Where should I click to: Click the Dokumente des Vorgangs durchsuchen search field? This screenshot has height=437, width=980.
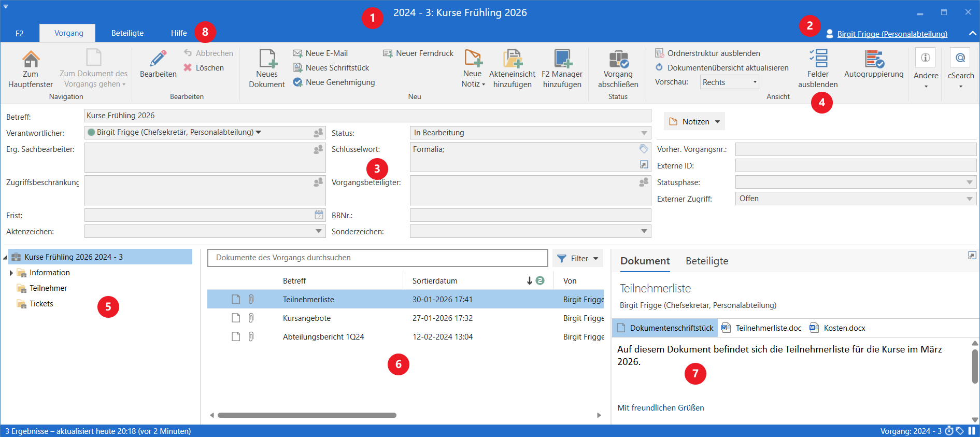coord(377,258)
